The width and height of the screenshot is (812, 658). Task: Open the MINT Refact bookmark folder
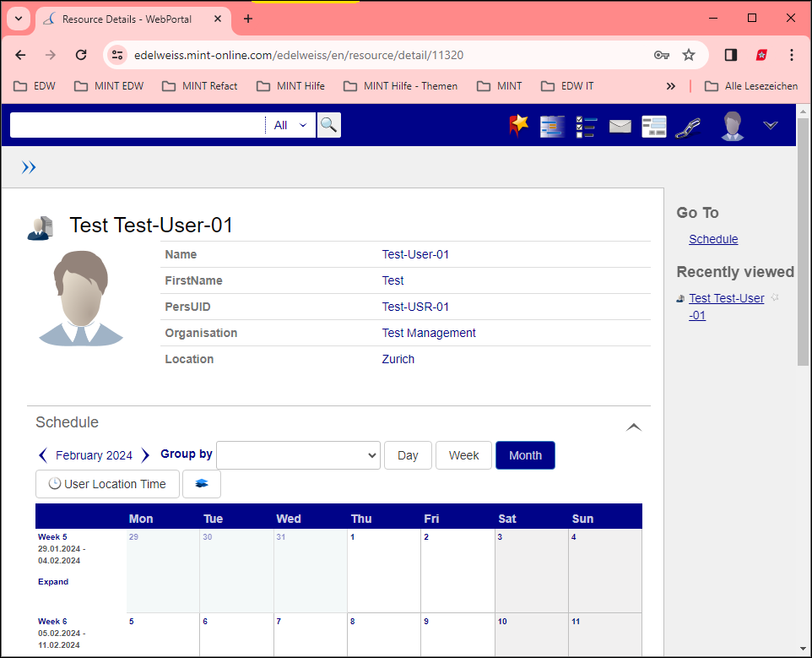[x=199, y=86]
